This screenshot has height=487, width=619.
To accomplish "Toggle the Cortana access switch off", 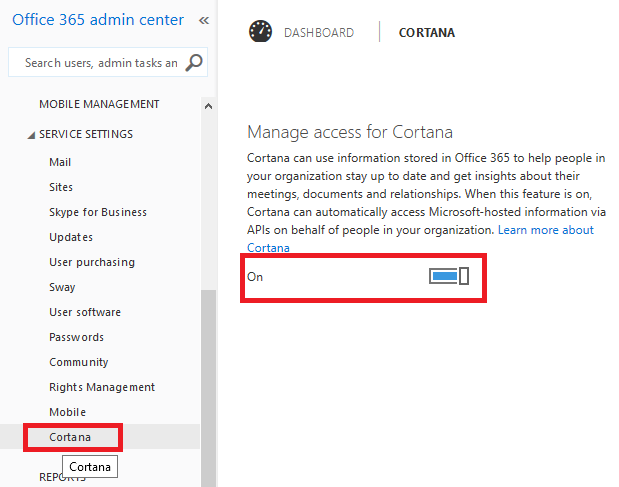I will click(449, 276).
